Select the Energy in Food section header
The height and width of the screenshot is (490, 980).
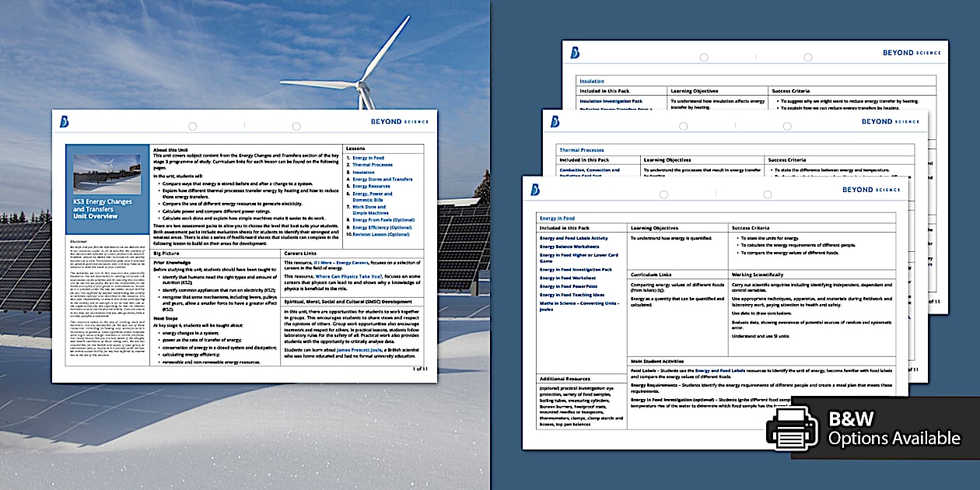[558, 218]
